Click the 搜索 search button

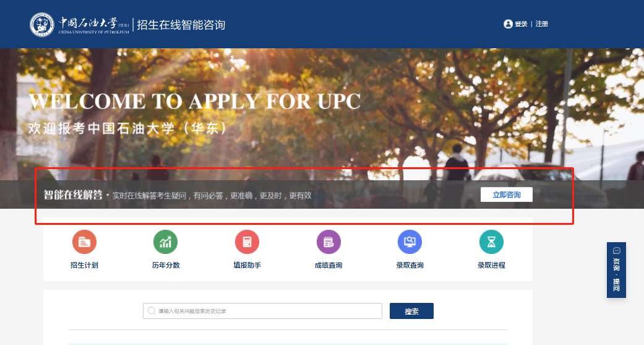coord(411,311)
